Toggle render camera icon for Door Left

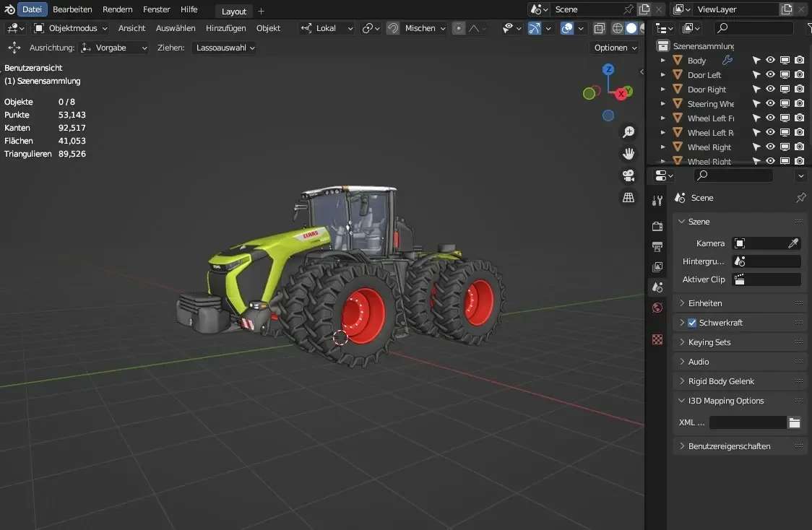click(799, 75)
